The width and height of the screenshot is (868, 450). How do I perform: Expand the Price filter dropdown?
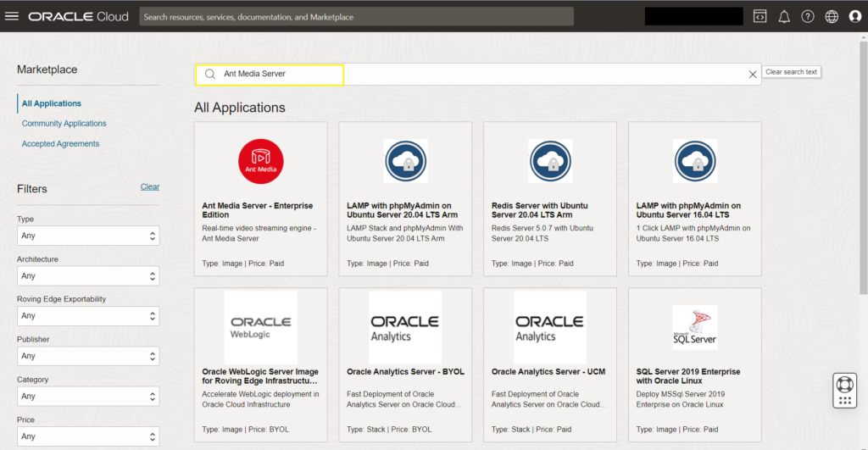pyautogui.click(x=88, y=436)
